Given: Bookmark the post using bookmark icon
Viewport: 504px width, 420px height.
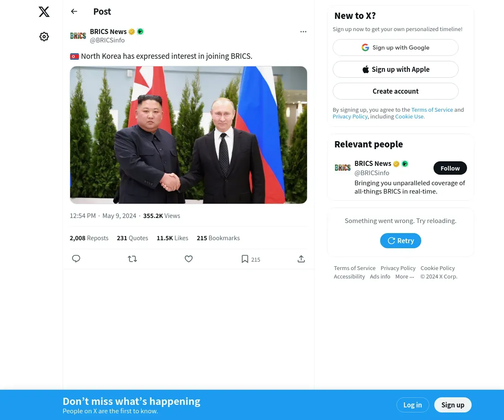Looking at the screenshot, I should [x=245, y=259].
